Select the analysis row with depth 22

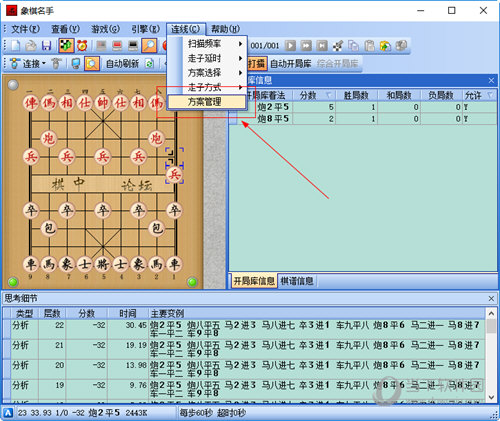coord(244,329)
